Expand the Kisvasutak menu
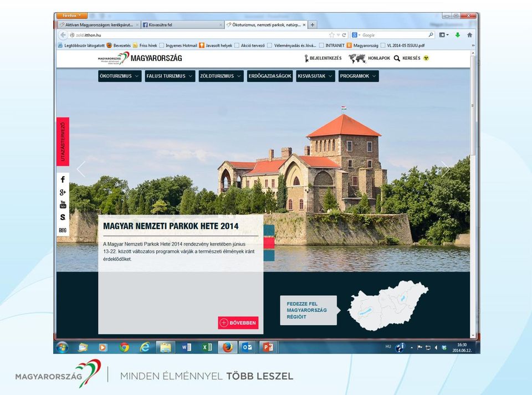The height and width of the screenshot is (395, 532). 315,76
